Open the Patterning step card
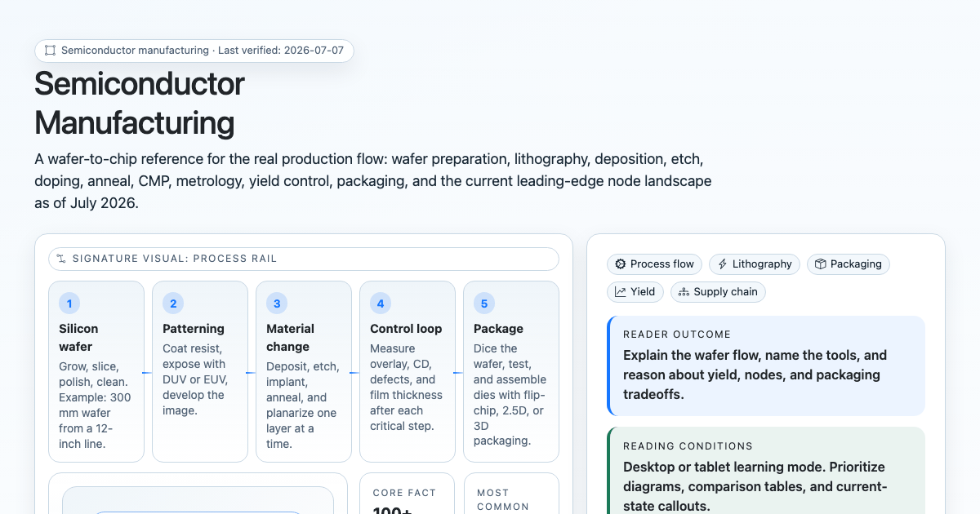The height and width of the screenshot is (514, 980). [x=200, y=372]
